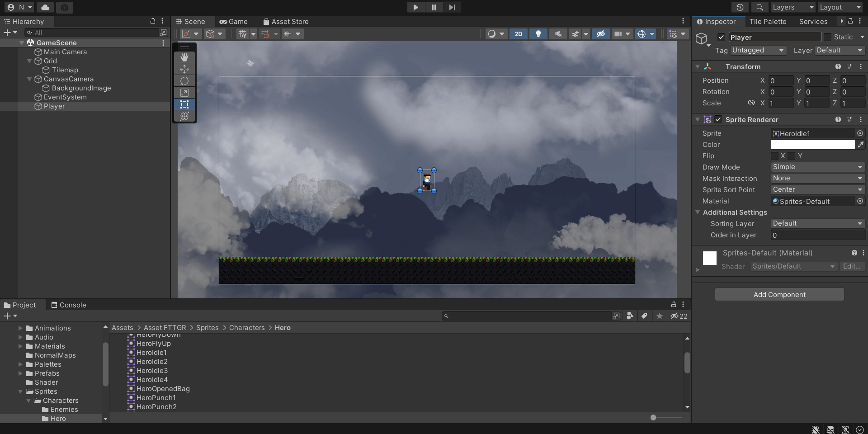
Task: Select the Hand (View) tool
Action: tap(184, 57)
